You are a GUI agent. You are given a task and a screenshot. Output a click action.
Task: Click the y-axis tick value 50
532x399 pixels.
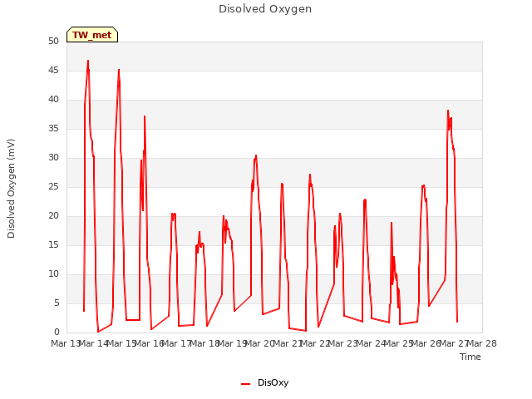(x=53, y=41)
